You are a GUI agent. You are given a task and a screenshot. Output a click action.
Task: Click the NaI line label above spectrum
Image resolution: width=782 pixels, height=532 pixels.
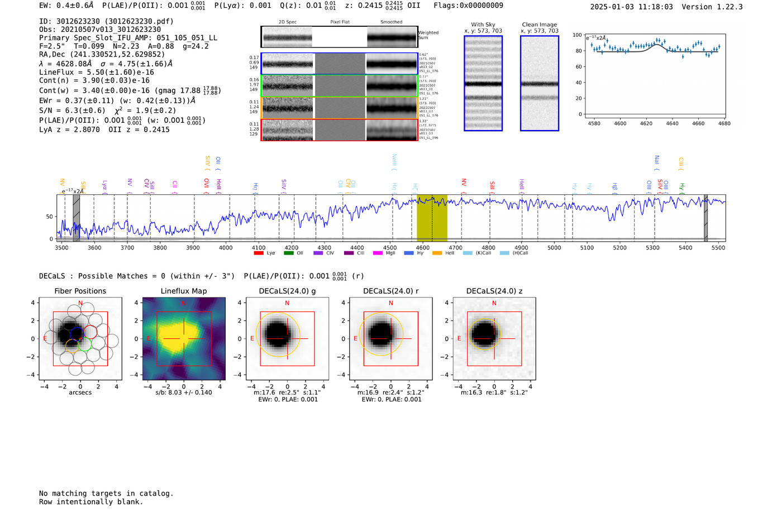[657, 163]
